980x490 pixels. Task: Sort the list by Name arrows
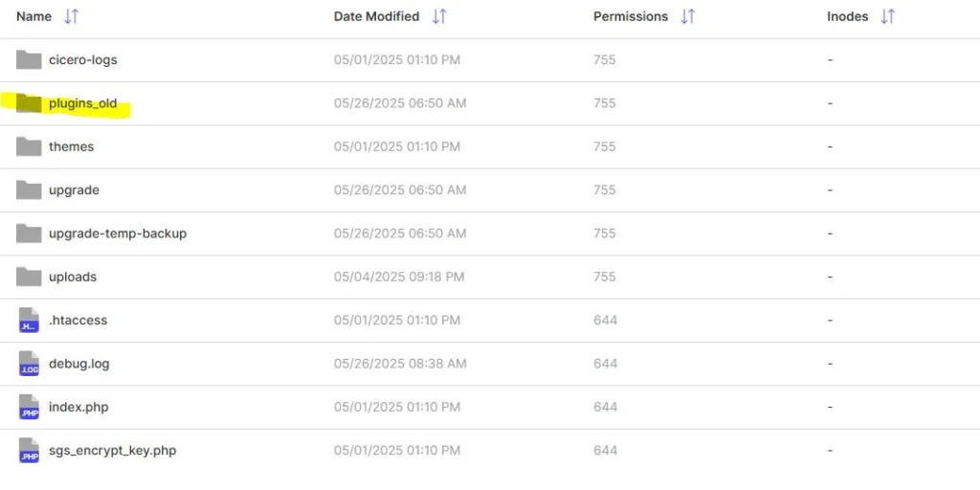pyautogui.click(x=71, y=16)
